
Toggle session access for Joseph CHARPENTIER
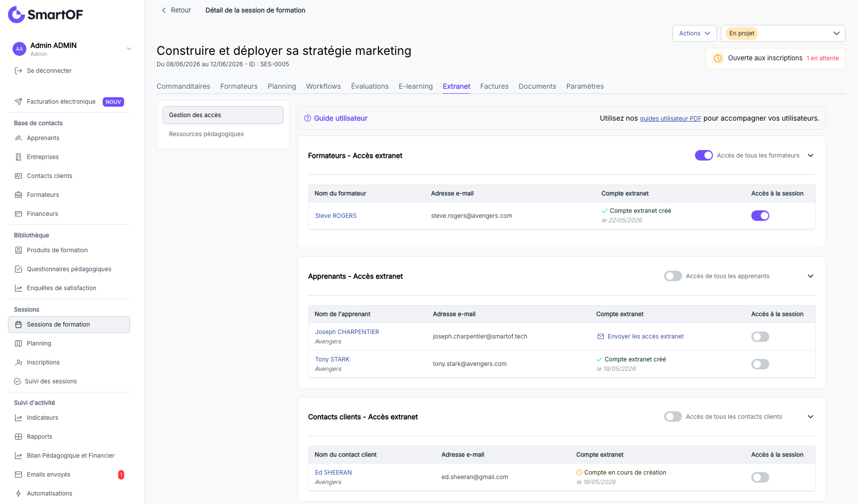[x=760, y=336]
